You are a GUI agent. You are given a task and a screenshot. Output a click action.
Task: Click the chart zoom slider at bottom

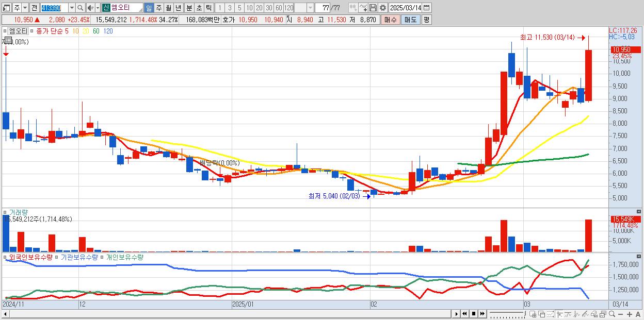pos(507,314)
